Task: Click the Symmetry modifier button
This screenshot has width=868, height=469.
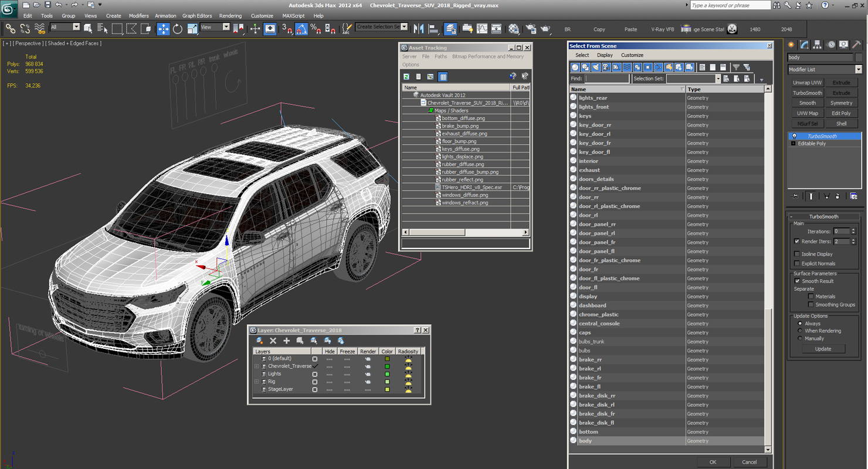Action: coord(841,103)
